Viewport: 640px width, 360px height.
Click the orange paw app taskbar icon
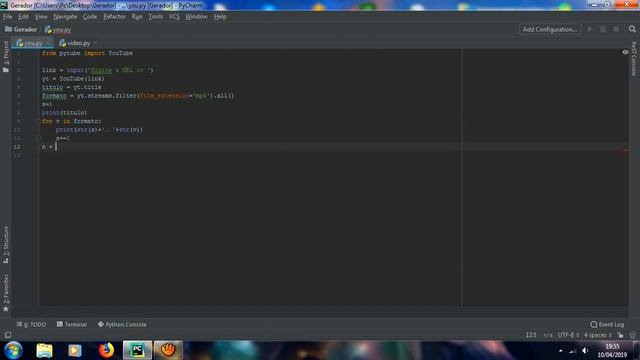coord(168,350)
